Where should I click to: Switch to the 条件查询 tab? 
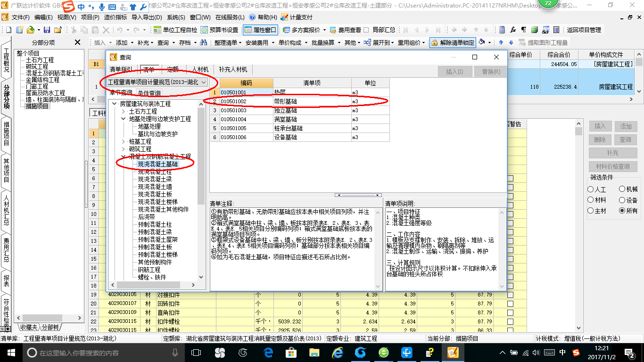pyautogui.click(x=149, y=93)
